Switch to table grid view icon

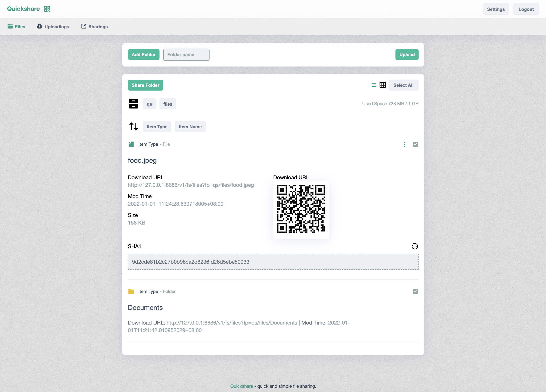click(382, 85)
